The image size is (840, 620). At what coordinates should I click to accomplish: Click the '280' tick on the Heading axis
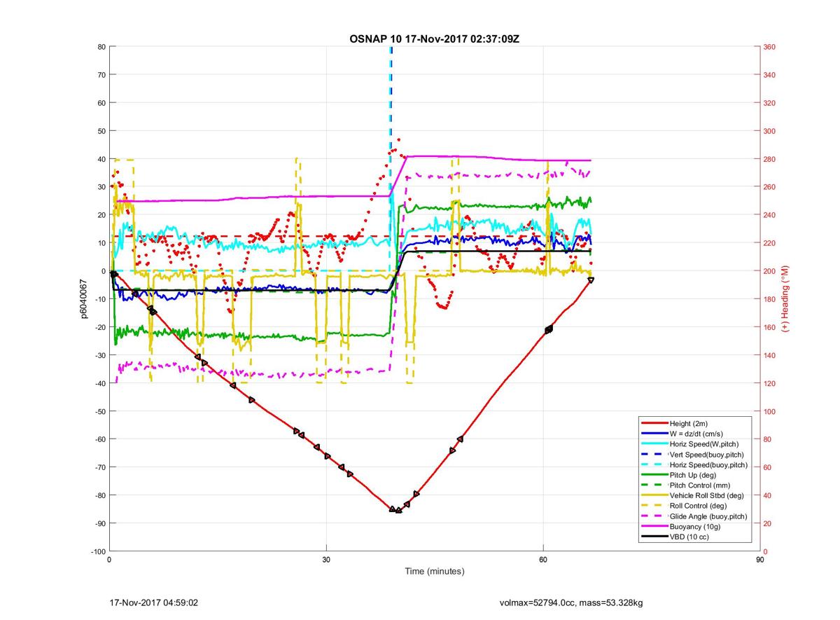[x=769, y=159]
